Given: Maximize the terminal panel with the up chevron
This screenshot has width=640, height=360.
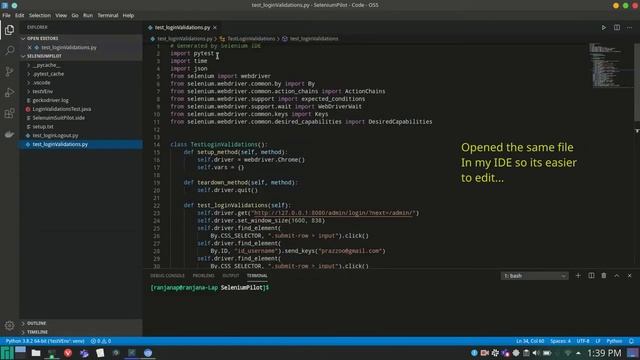Looking at the screenshot, I should click(x=617, y=276).
